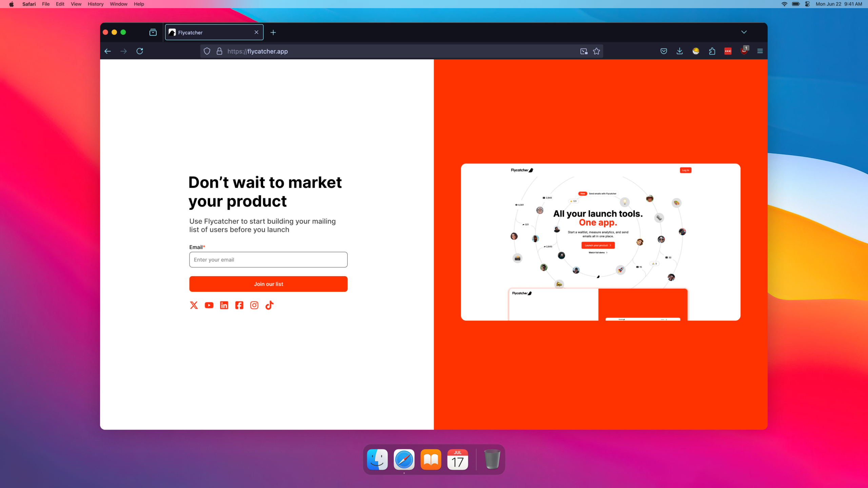The image size is (868, 488).
Task: Open the extensions puzzle icon
Action: click(x=712, y=51)
